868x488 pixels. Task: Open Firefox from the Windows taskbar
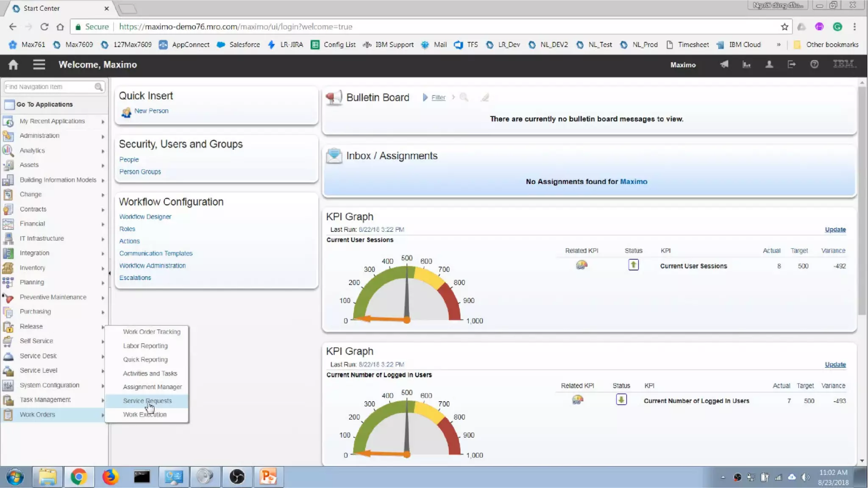pyautogui.click(x=110, y=477)
